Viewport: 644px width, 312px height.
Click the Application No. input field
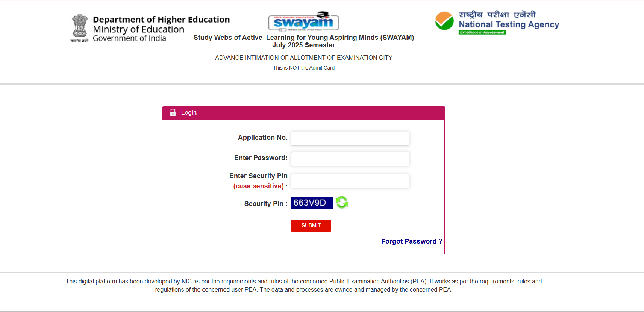pos(350,138)
